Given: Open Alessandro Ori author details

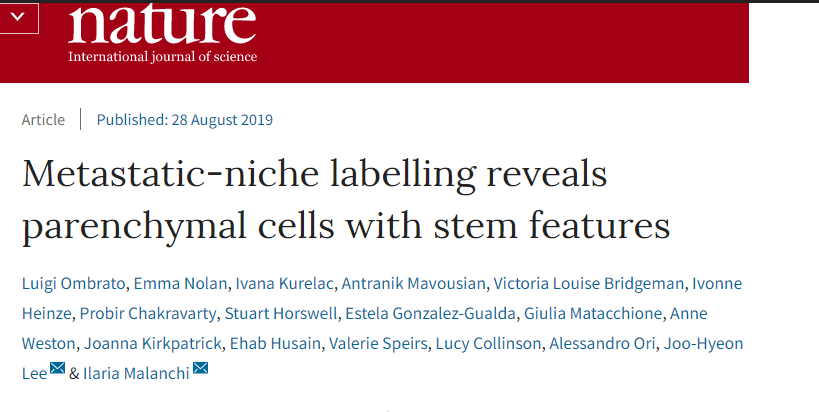Looking at the screenshot, I should (602, 344).
